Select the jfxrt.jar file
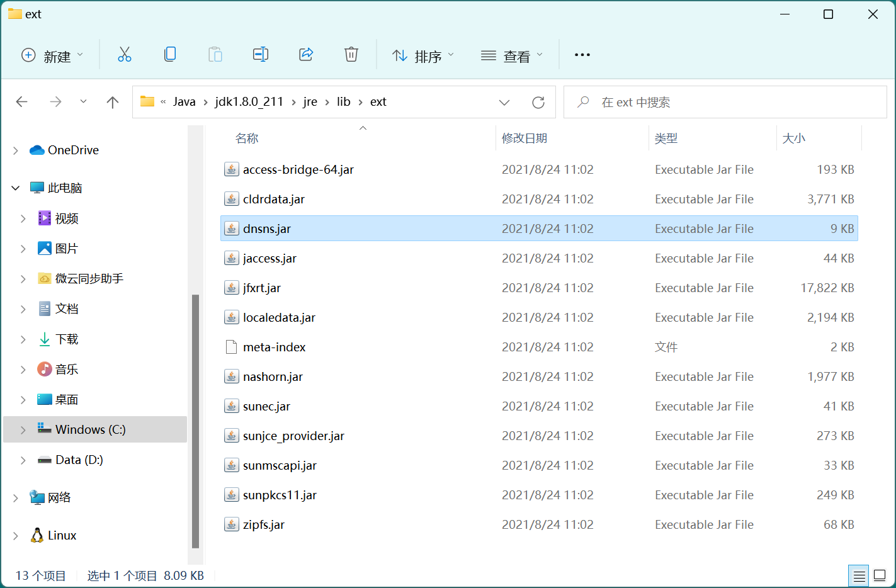Image resolution: width=896 pixels, height=588 pixels. coord(539,288)
